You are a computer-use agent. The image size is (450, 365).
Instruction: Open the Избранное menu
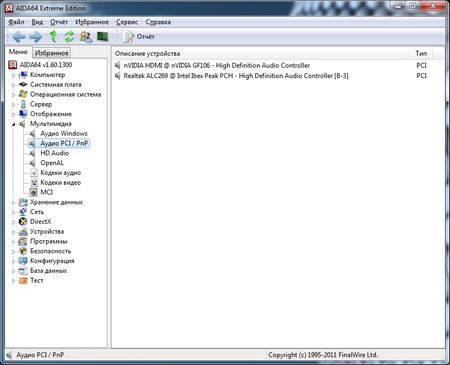tap(92, 22)
